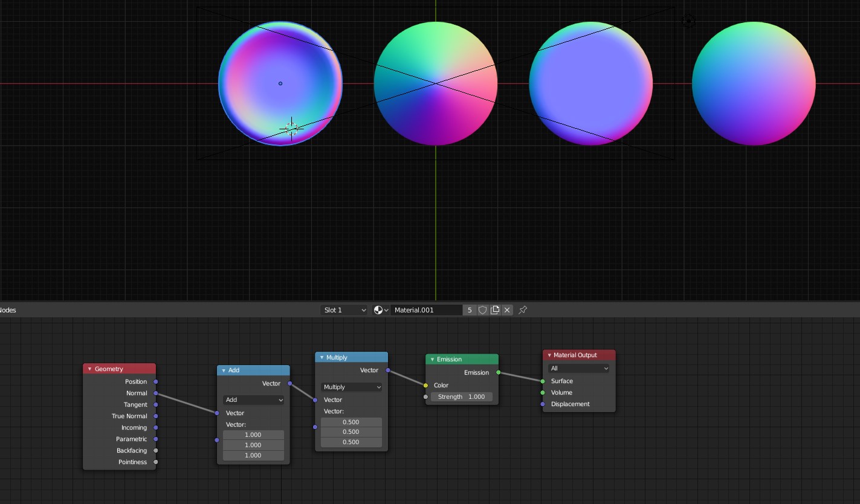Click the Normal output socket on the Geometry node

tap(155, 393)
